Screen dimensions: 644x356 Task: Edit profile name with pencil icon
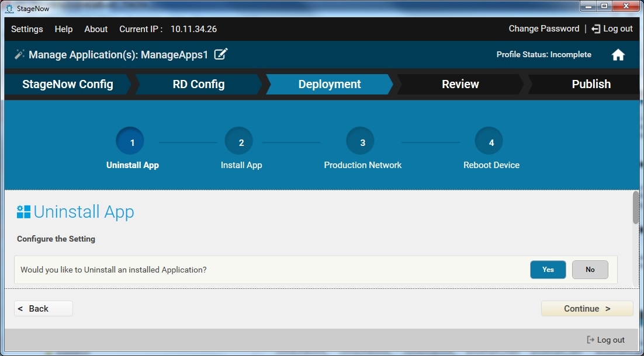point(220,54)
